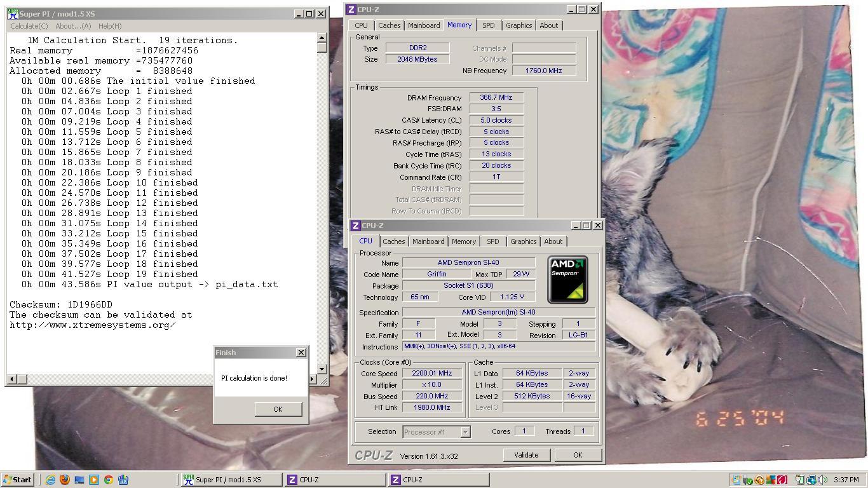
Task: Click the Socket S1 (638) package field
Action: 468,285
